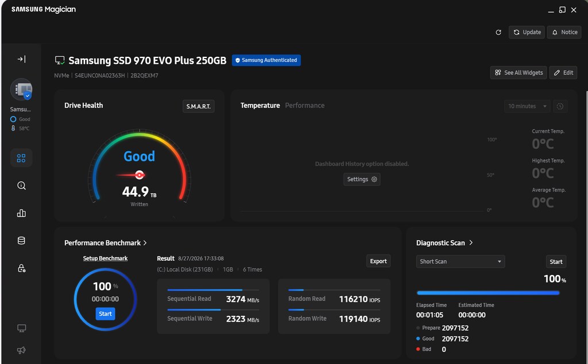Open the 10 minutes dropdown
Image resolution: width=588 pixels, height=364 pixels.
click(x=527, y=106)
